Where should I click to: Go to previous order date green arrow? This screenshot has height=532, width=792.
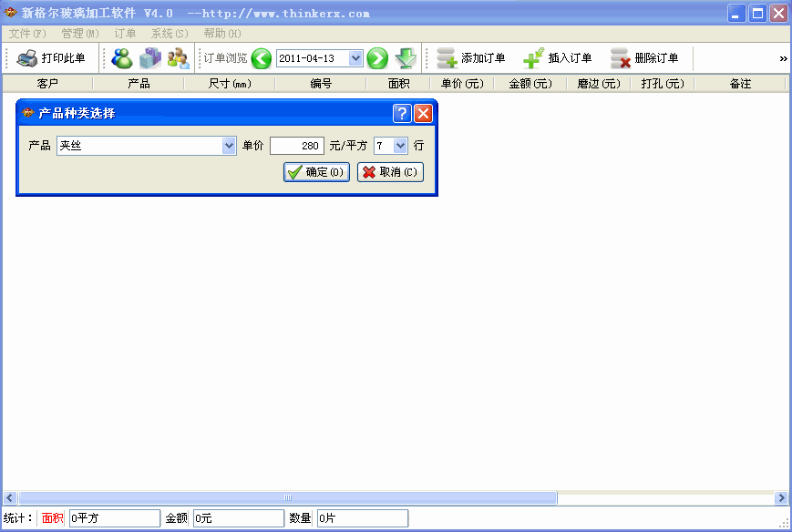262,58
